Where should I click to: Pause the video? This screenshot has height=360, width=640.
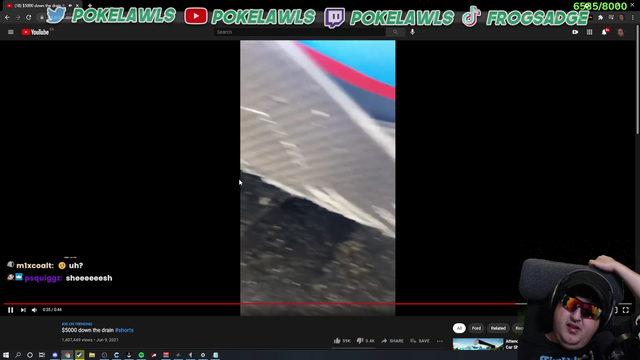(x=11, y=310)
